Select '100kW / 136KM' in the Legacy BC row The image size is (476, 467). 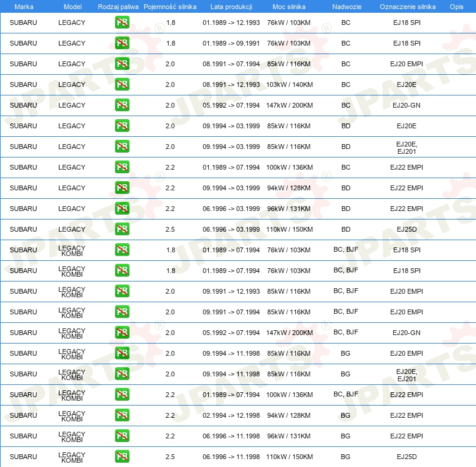click(x=289, y=167)
